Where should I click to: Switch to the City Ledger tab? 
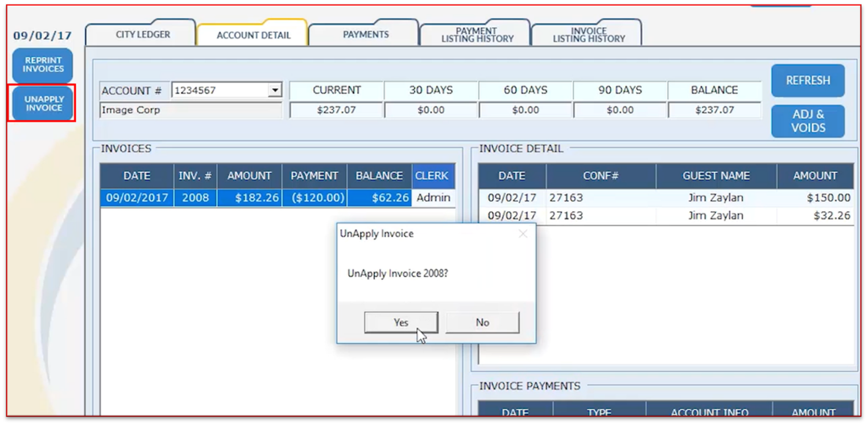coord(142,35)
